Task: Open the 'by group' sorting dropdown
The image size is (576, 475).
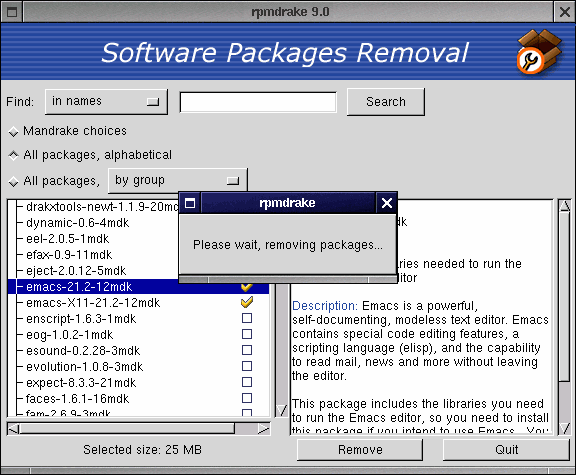Action: (178, 180)
